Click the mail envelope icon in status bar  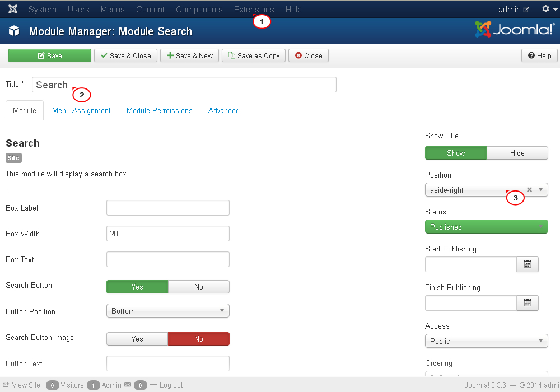128,385
